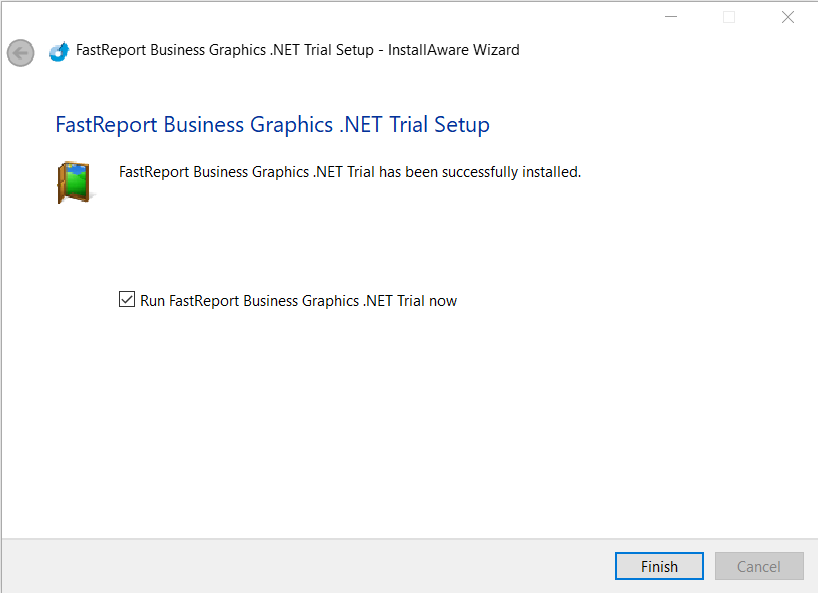Click the wizard branding icon next to setup title
The height and width of the screenshot is (593, 818).
pyautogui.click(x=57, y=49)
